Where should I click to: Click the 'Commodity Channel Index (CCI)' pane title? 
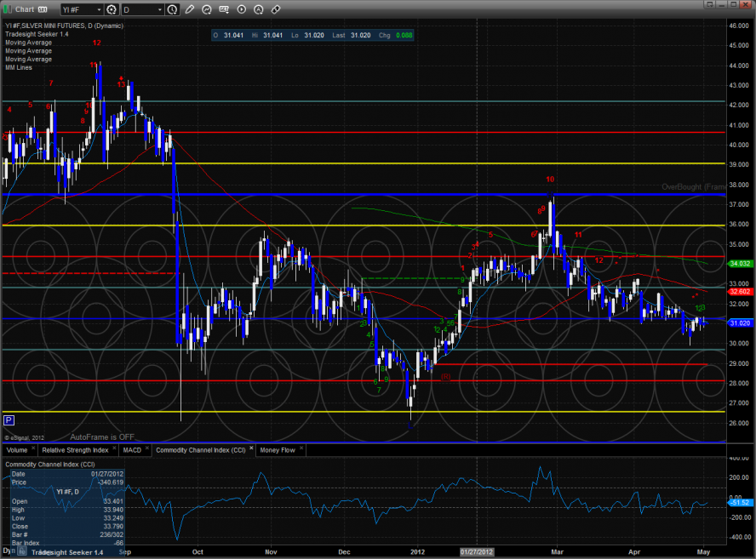click(50, 465)
